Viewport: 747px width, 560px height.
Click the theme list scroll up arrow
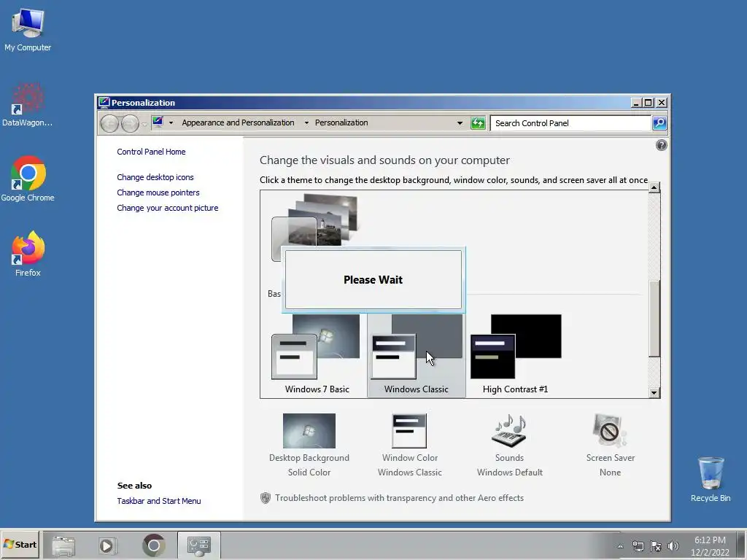pos(654,187)
